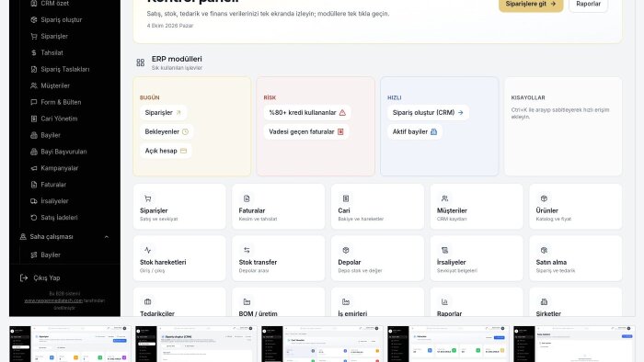Click the Satış İadeleri return icon
The width and height of the screenshot is (644, 362).
click(x=34, y=217)
